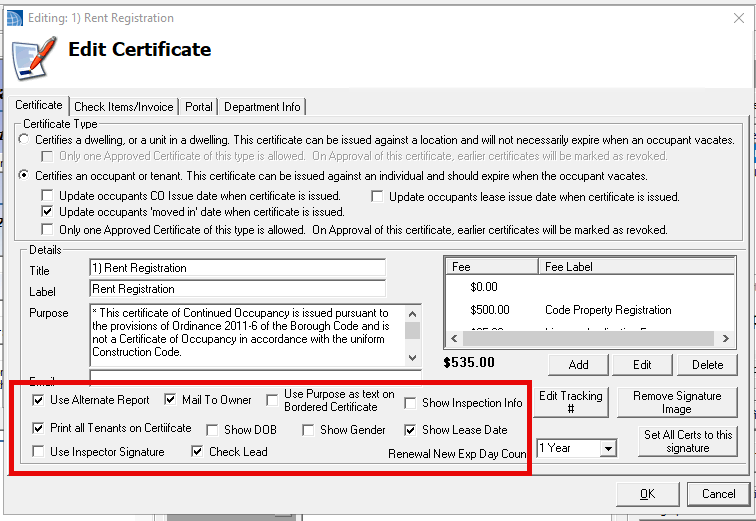The image size is (756, 521).
Task: Toggle the Mail To Owner checkbox
Action: tap(170, 400)
